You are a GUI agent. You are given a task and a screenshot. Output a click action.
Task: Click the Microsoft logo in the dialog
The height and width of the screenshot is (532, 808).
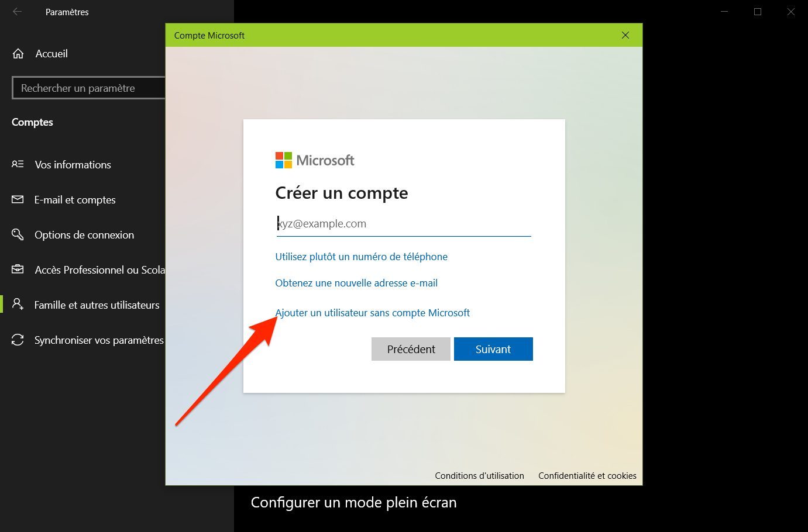click(315, 160)
